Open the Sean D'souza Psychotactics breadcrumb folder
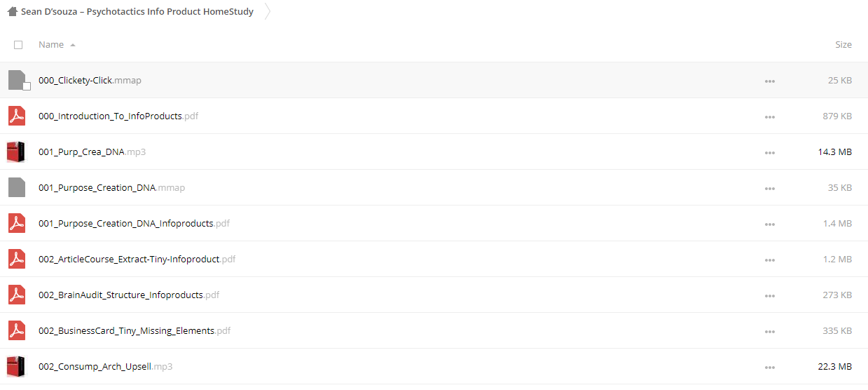868x390 pixels. point(137,12)
